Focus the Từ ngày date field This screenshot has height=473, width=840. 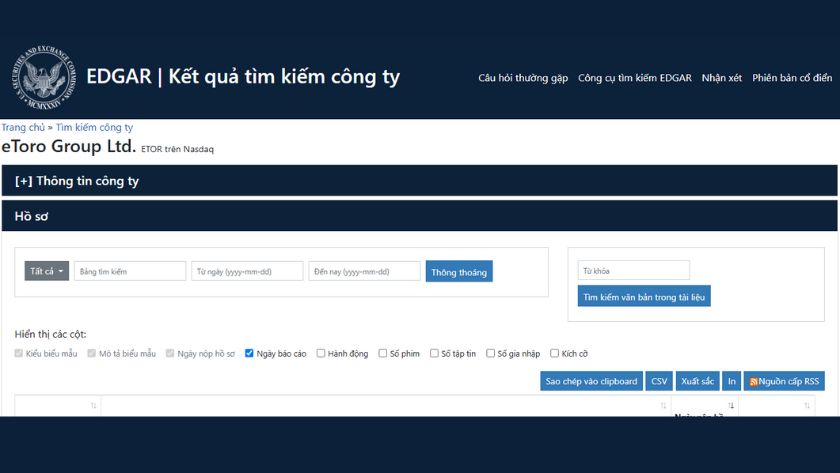pos(247,271)
